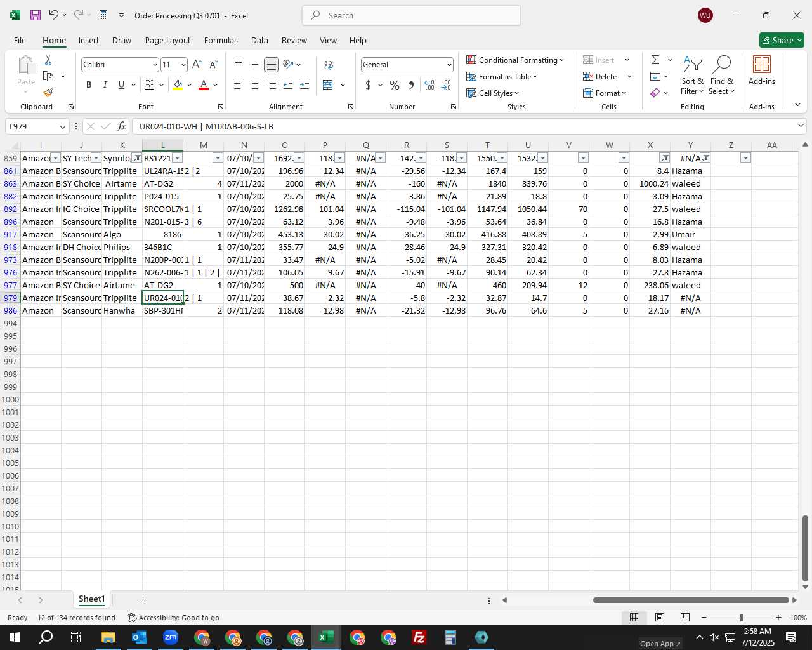This screenshot has height=650, width=812.
Task: Switch to the Data tab
Action: [x=259, y=40]
